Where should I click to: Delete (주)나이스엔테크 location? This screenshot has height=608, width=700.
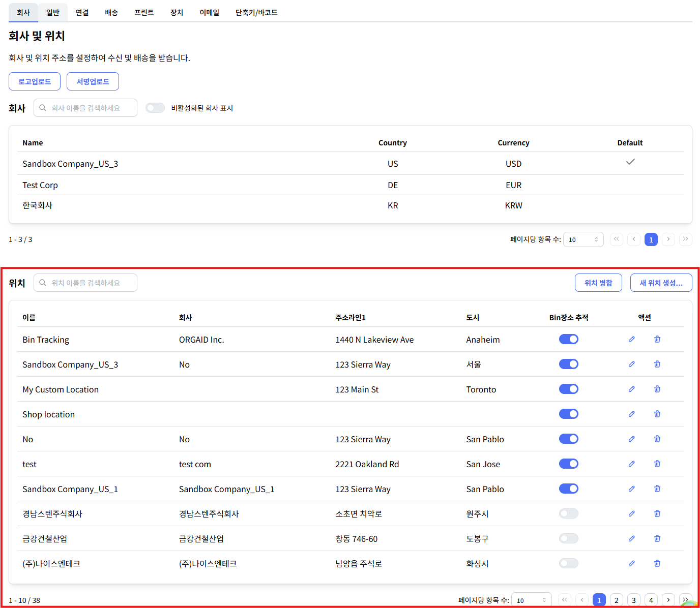coord(657,563)
